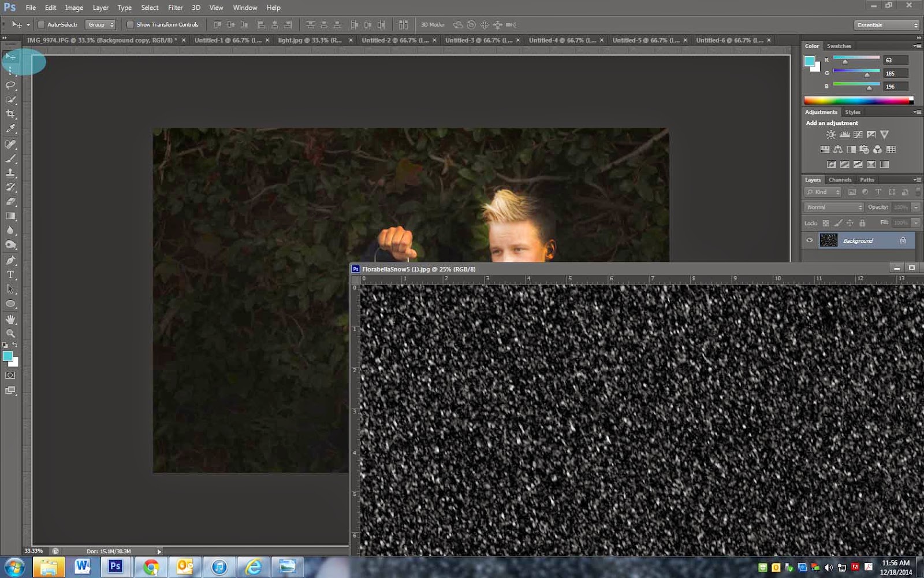Select the Crop tool

tap(10, 114)
